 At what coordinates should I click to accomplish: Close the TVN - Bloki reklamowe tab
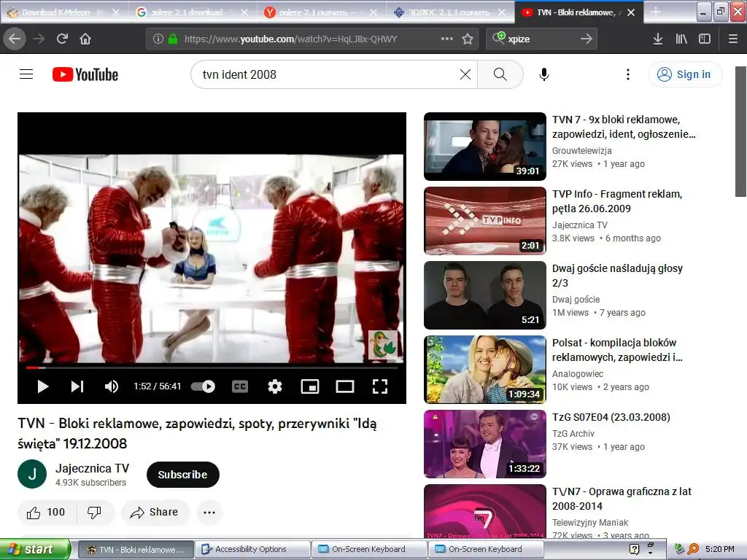pyautogui.click(x=631, y=12)
